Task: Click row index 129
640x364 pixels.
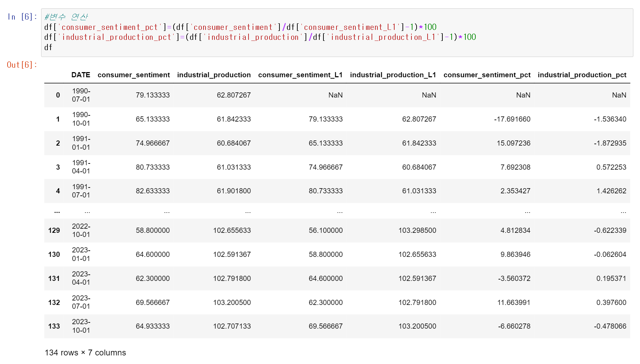Action: click(54, 230)
